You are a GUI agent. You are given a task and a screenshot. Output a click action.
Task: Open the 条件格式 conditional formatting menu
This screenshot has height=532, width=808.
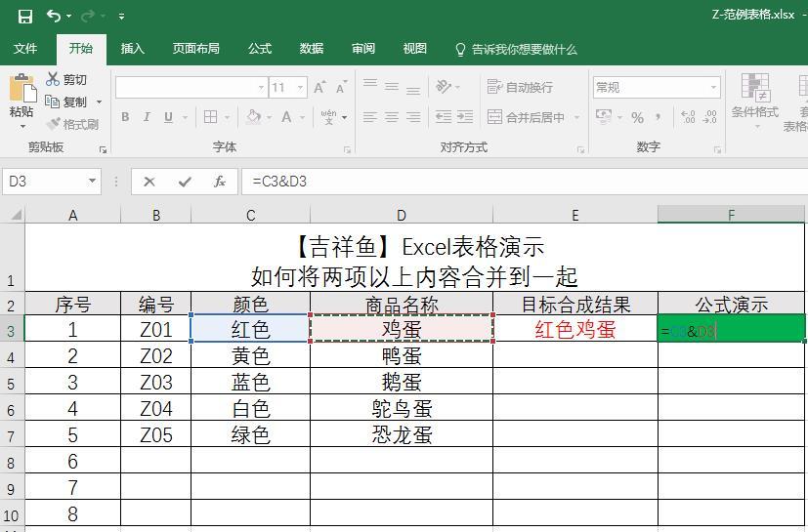click(x=755, y=102)
